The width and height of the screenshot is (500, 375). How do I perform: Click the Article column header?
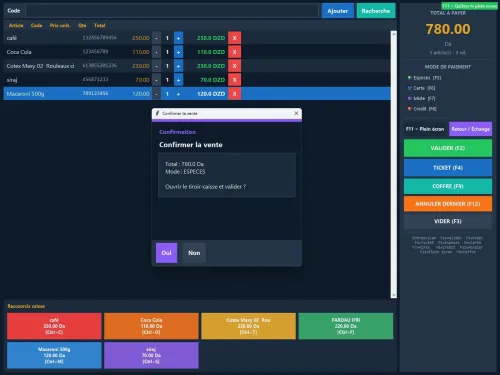coord(16,25)
